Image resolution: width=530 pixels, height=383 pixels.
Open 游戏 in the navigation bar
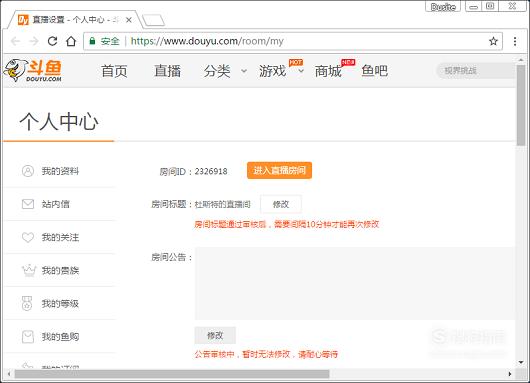click(272, 71)
